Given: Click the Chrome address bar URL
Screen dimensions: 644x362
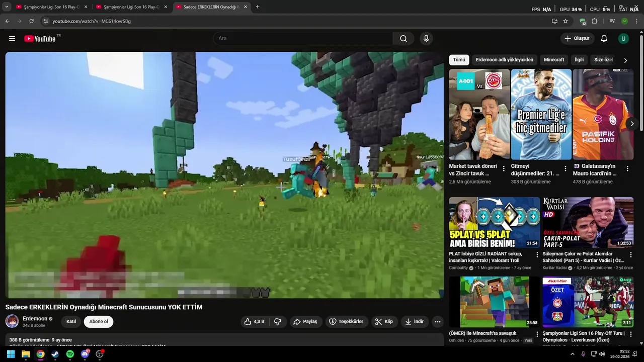Looking at the screenshot, I should (92, 21).
